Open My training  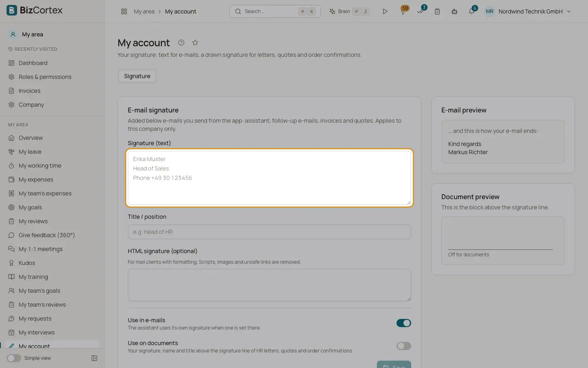(52, 277)
